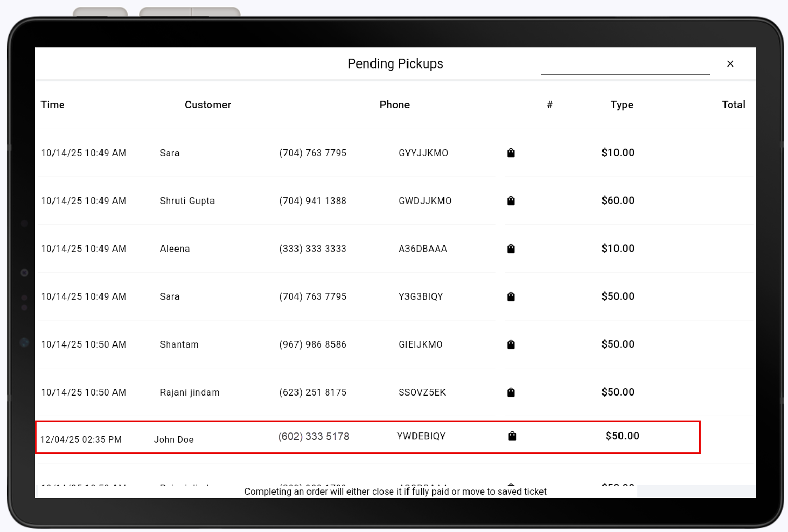This screenshot has width=788, height=532.
Task: Click the search field to filter pickups
Action: 625,67
